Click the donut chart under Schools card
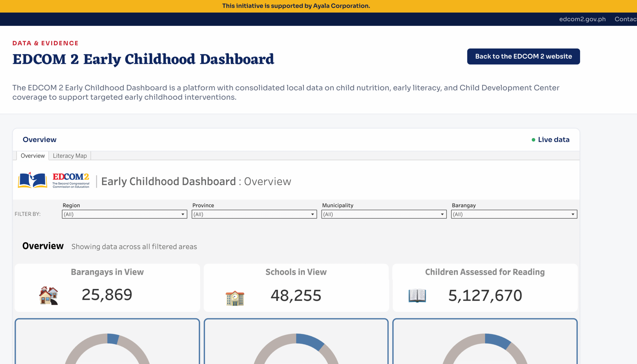Viewport: 637px width, 364px height. click(x=296, y=349)
